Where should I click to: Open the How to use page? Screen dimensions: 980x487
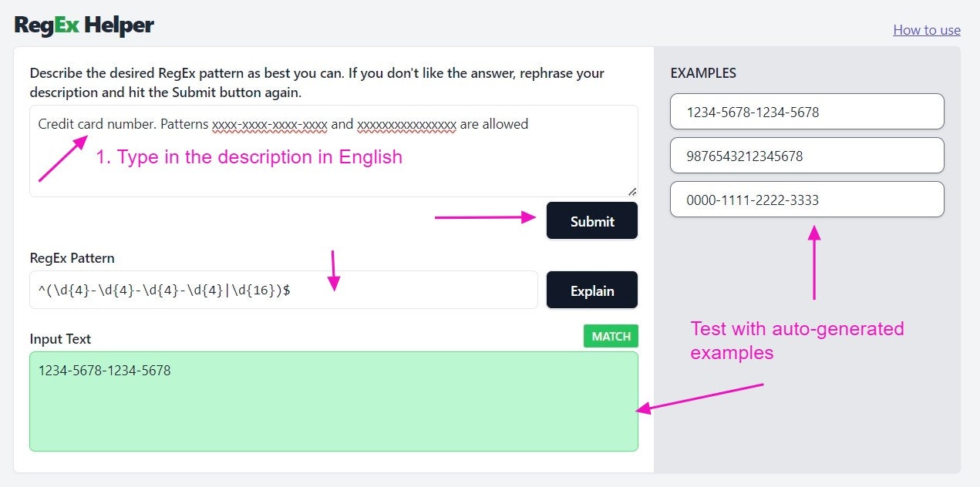click(x=926, y=29)
